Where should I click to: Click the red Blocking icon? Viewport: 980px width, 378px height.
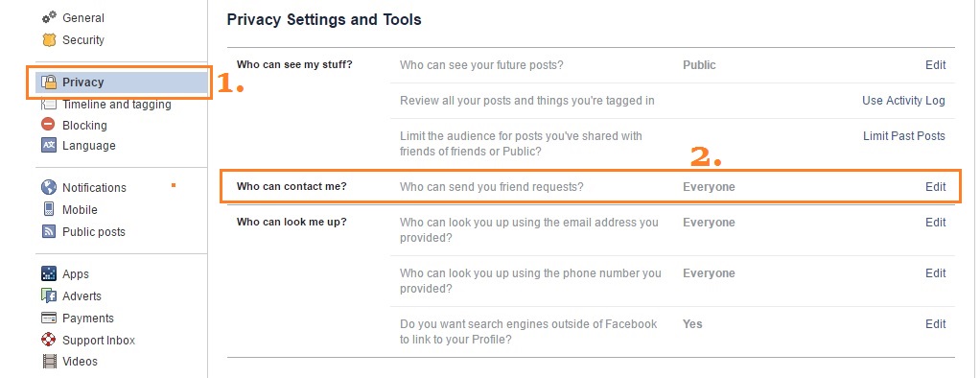[x=48, y=125]
